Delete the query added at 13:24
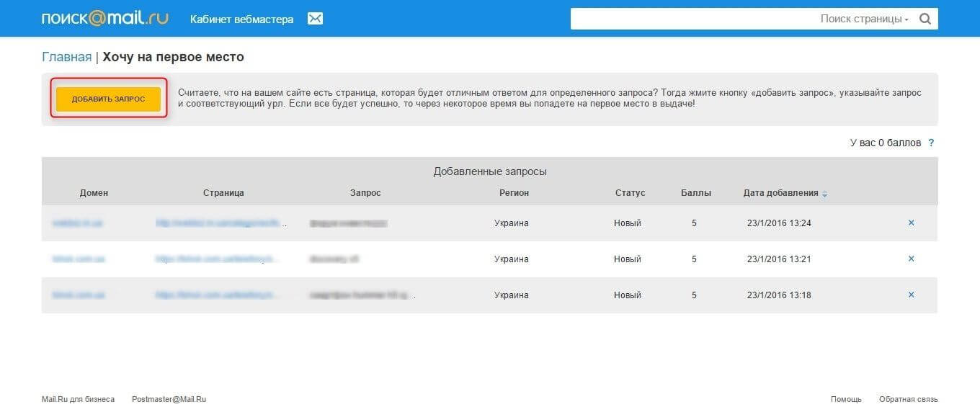 pyautogui.click(x=911, y=223)
